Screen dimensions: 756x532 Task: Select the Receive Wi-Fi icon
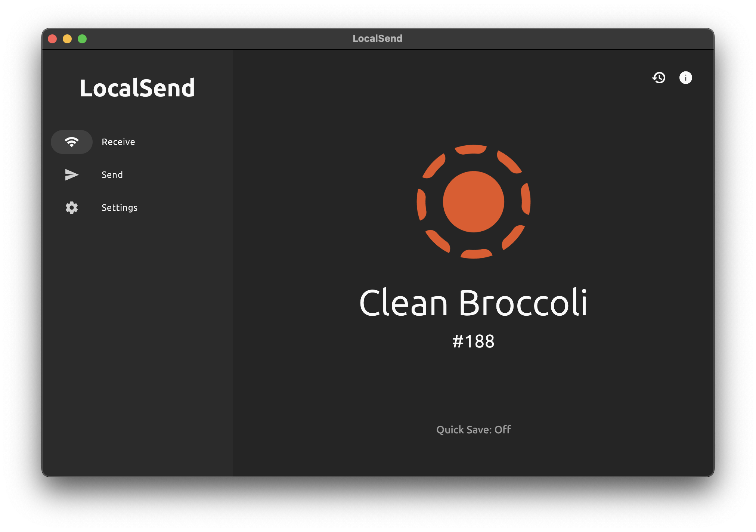pos(72,142)
